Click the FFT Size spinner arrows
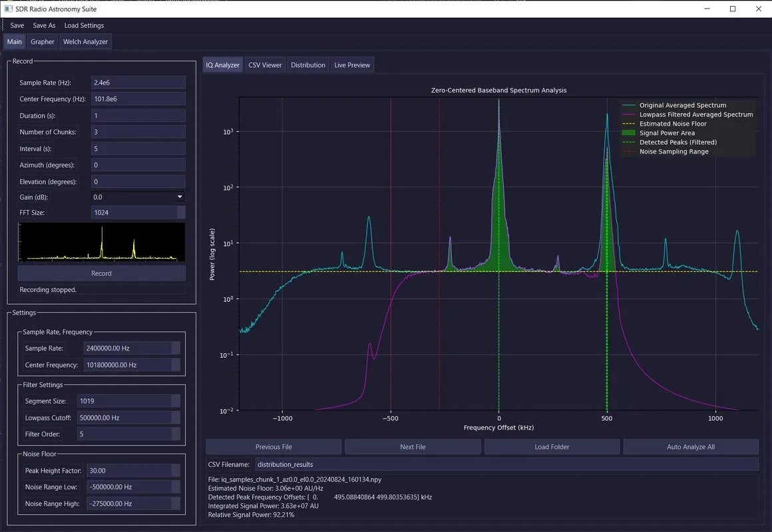Viewport: 772px width, 532px height. [x=181, y=213]
